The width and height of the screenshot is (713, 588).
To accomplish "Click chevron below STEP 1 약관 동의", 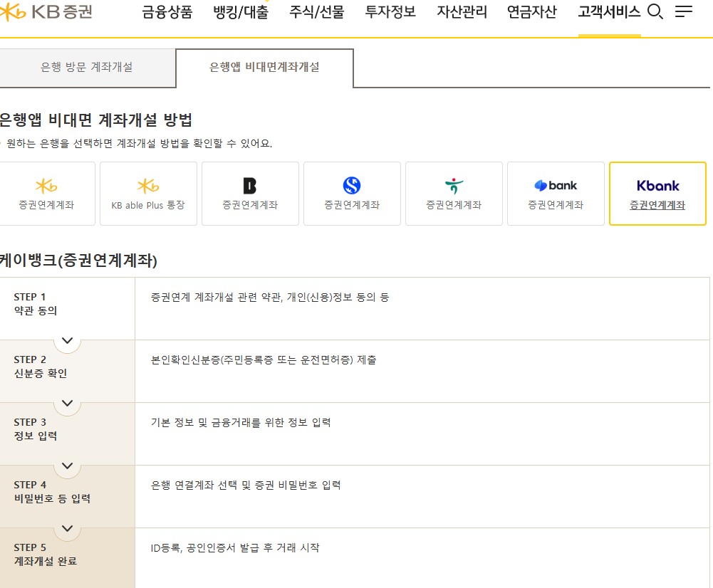I will pos(67,340).
